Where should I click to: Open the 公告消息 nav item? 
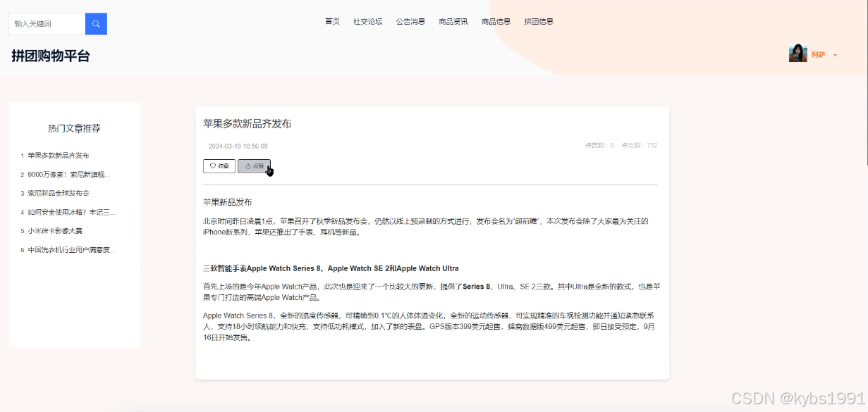pyautogui.click(x=410, y=22)
